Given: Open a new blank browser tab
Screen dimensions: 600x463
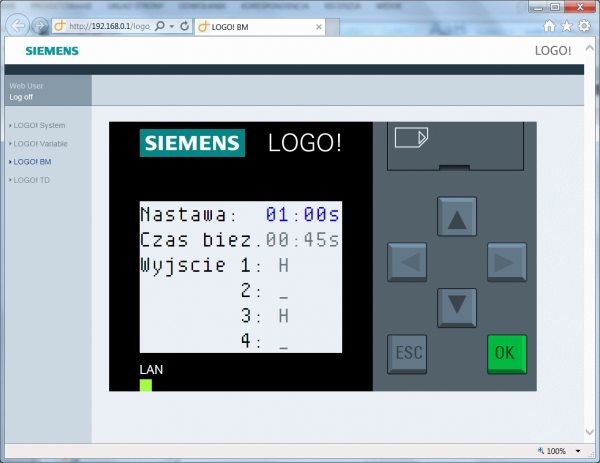Looking at the screenshot, I should pos(332,27).
